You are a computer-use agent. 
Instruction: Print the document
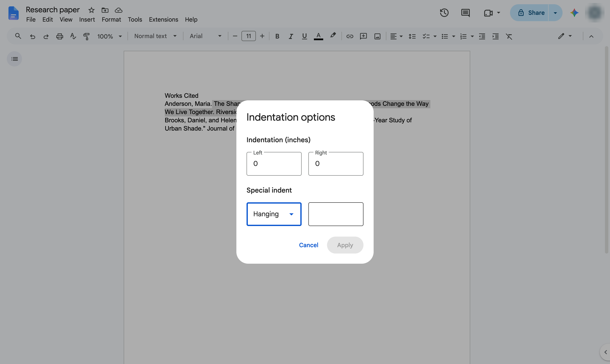point(60,36)
